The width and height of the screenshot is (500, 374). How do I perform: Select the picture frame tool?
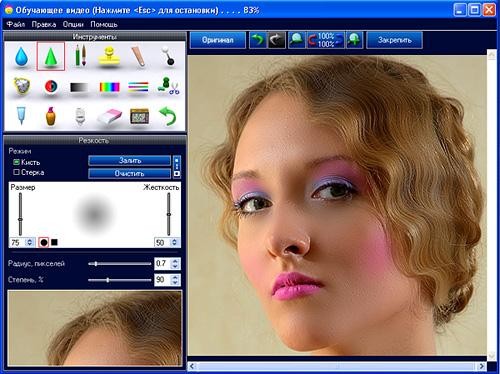(x=139, y=116)
